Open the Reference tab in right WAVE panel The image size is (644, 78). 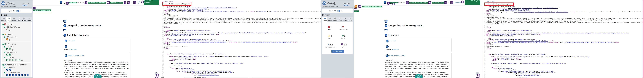coord(335,19)
